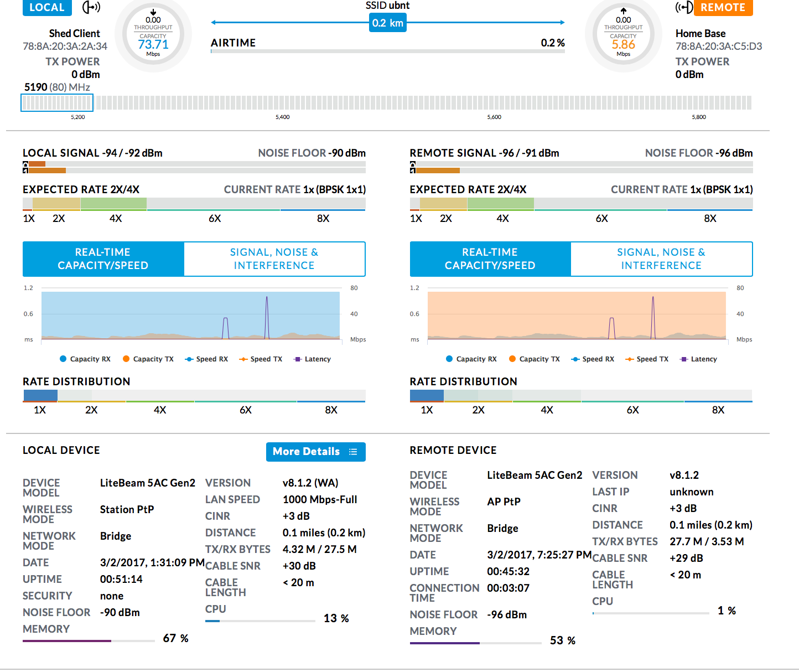799x672 pixels.
Task: Click the local latency spike on chart
Action: 267,317
